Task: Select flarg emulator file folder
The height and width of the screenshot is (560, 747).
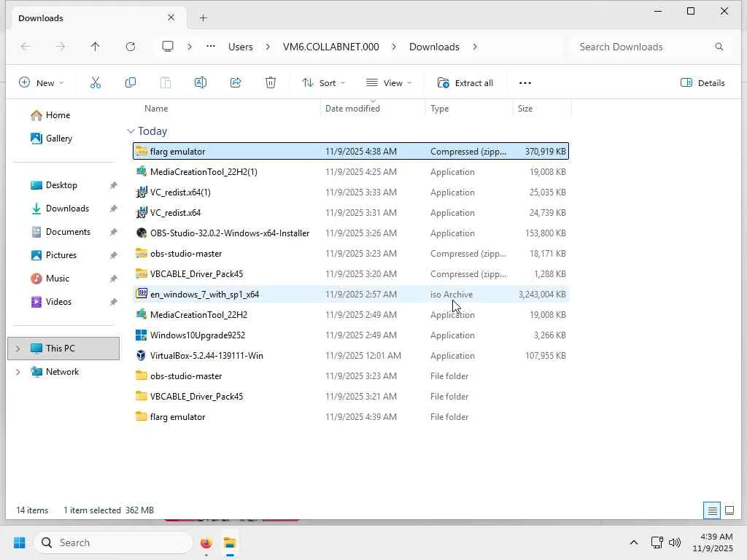Action: 351,416
